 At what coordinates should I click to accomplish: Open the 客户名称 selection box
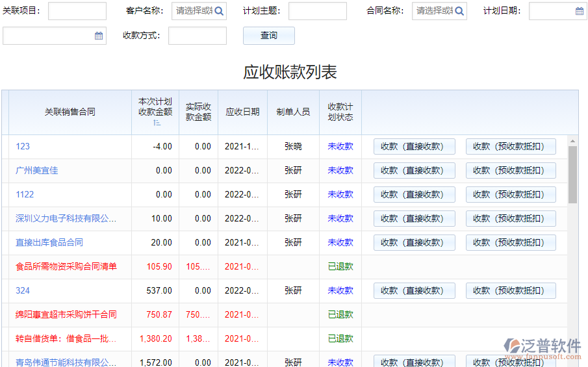point(199,11)
